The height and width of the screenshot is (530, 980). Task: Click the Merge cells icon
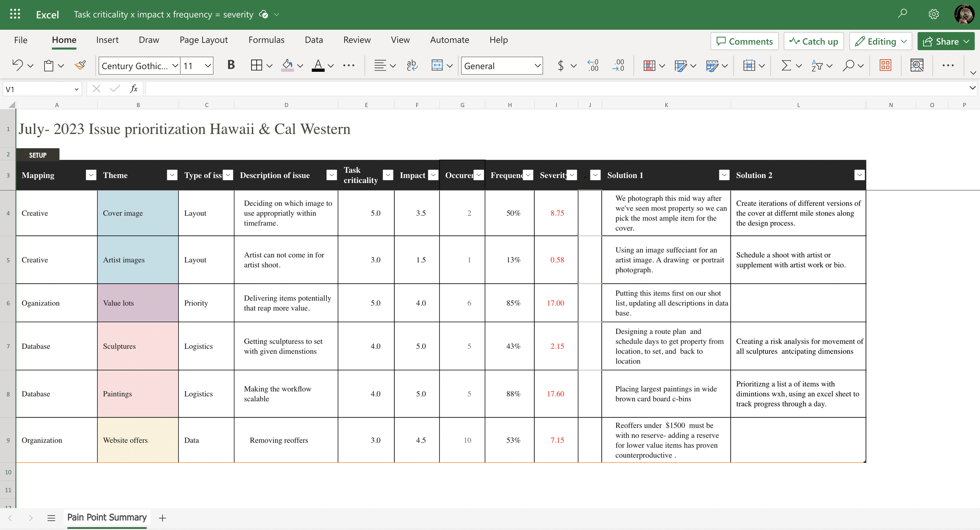click(437, 65)
